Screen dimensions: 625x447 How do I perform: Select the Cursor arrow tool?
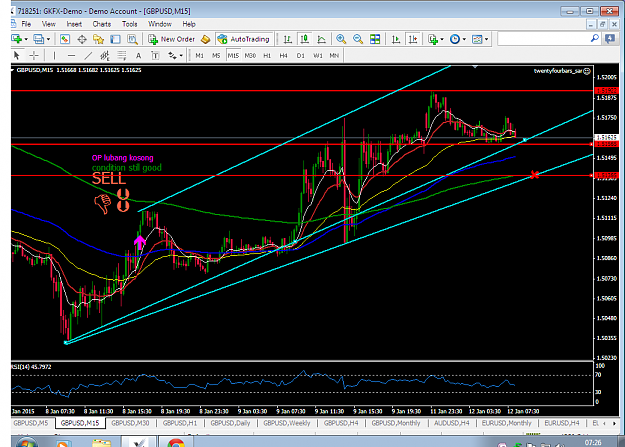(16, 55)
